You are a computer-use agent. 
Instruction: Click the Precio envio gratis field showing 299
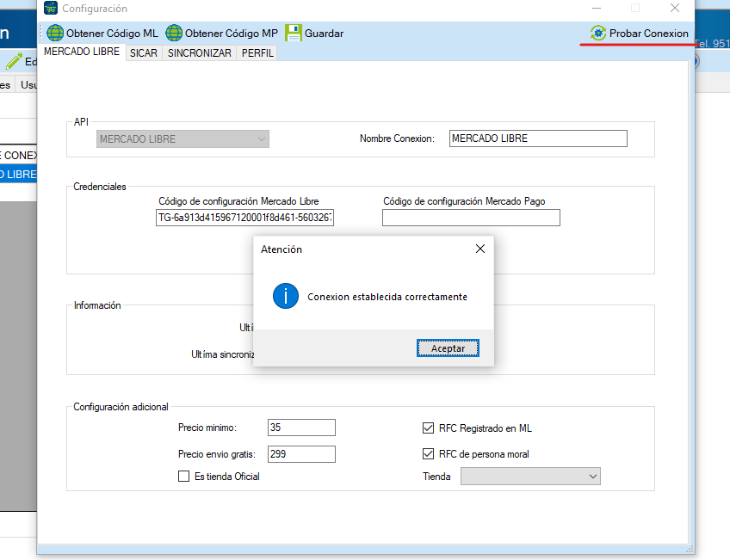click(x=301, y=454)
